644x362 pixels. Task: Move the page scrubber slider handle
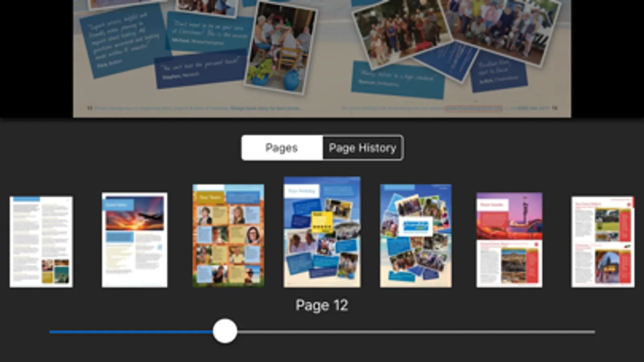[x=225, y=331]
